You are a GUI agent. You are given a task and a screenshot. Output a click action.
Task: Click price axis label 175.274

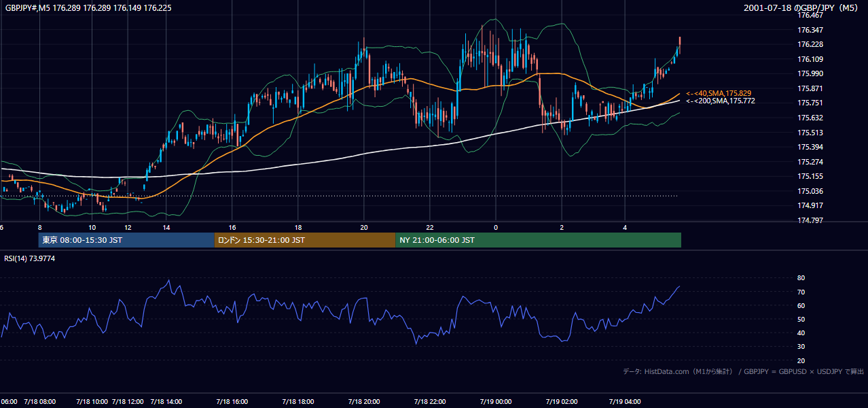(810, 162)
